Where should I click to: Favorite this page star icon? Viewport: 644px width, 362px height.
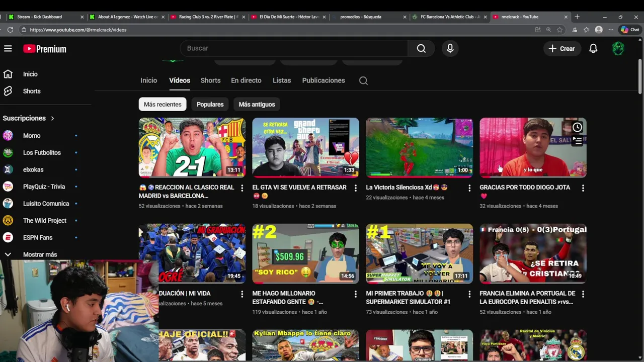(x=559, y=30)
